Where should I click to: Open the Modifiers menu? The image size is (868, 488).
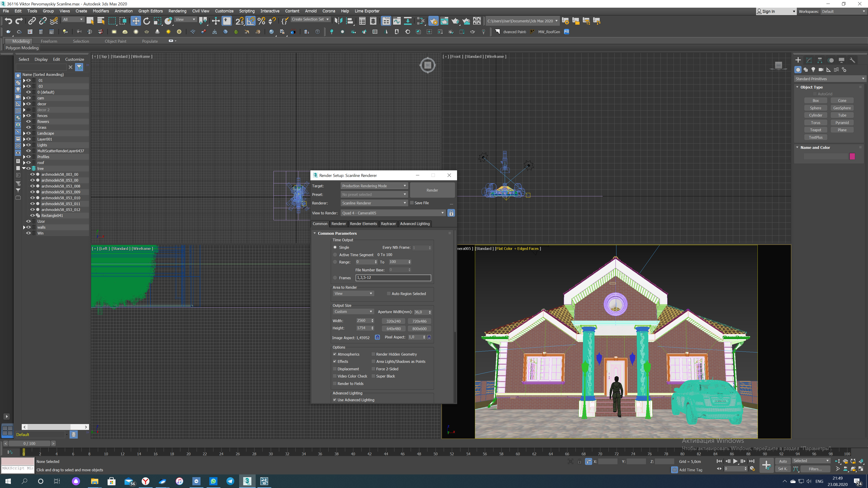click(100, 11)
